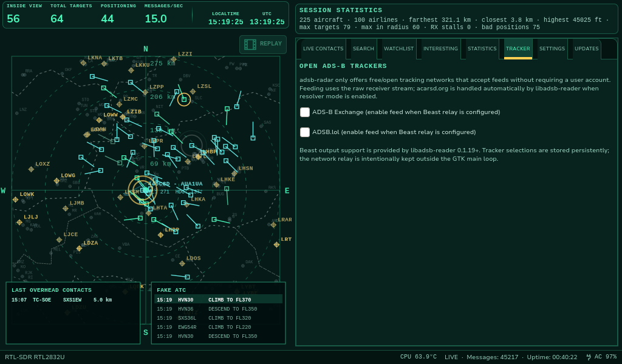Click the LDOS airport marker
This screenshot has width=622, height=364.
pyautogui.click(x=182, y=264)
